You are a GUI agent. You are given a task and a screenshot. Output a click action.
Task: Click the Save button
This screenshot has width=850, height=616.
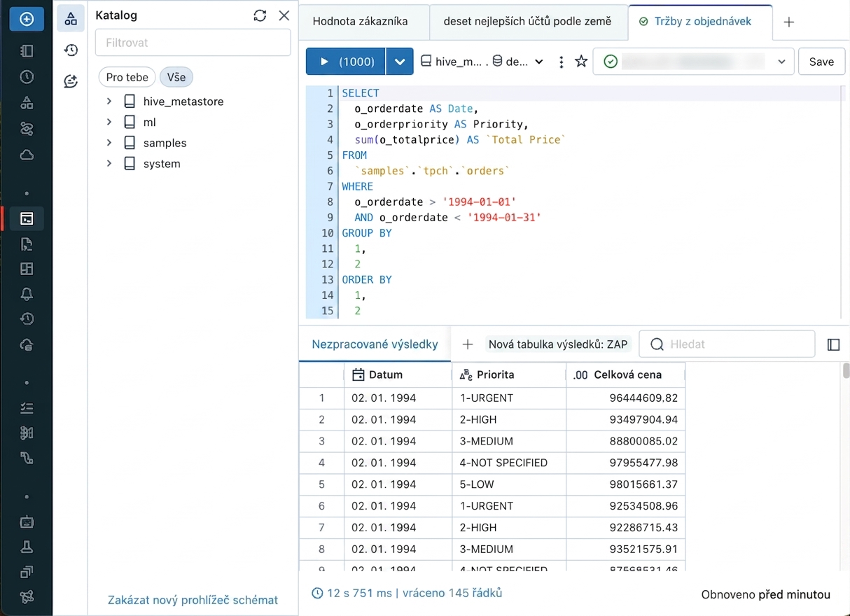coord(821,62)
